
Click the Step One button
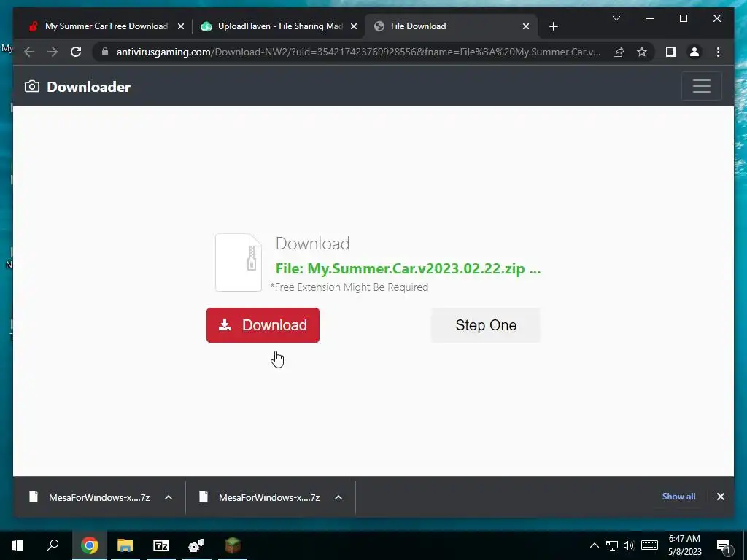tap(485, 325)
